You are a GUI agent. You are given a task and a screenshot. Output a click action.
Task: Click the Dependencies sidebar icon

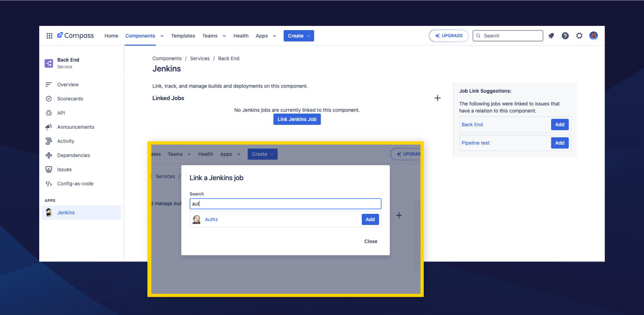49,155
